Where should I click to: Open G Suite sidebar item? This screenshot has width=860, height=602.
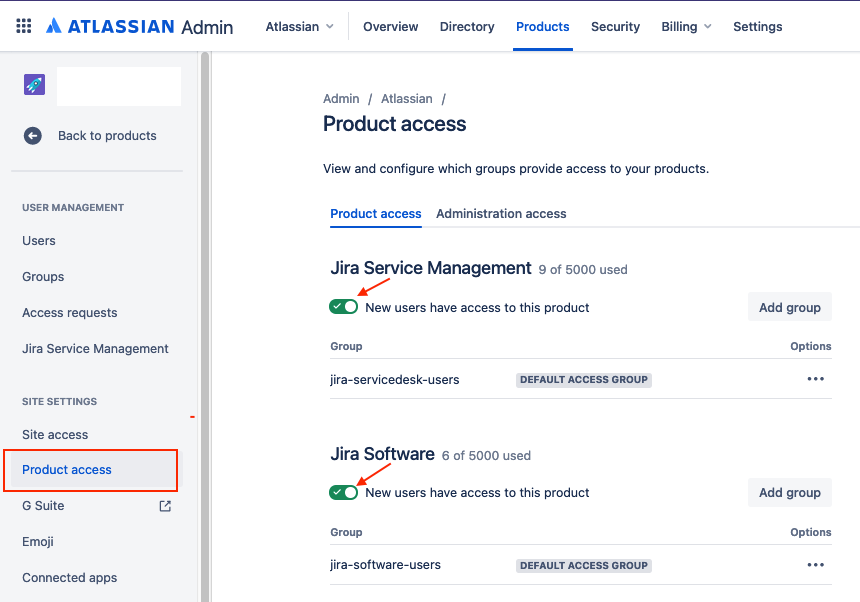(43, 506)
